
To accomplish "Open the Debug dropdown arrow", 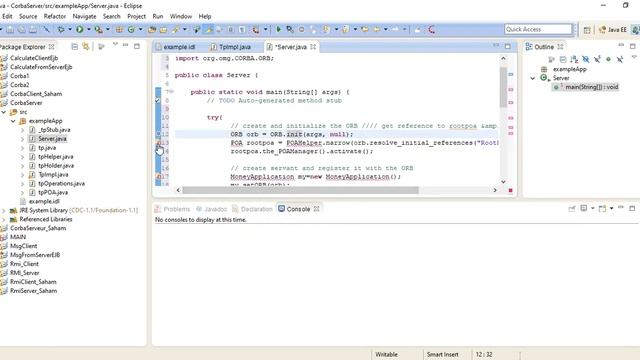I will (x=70, y=29).
